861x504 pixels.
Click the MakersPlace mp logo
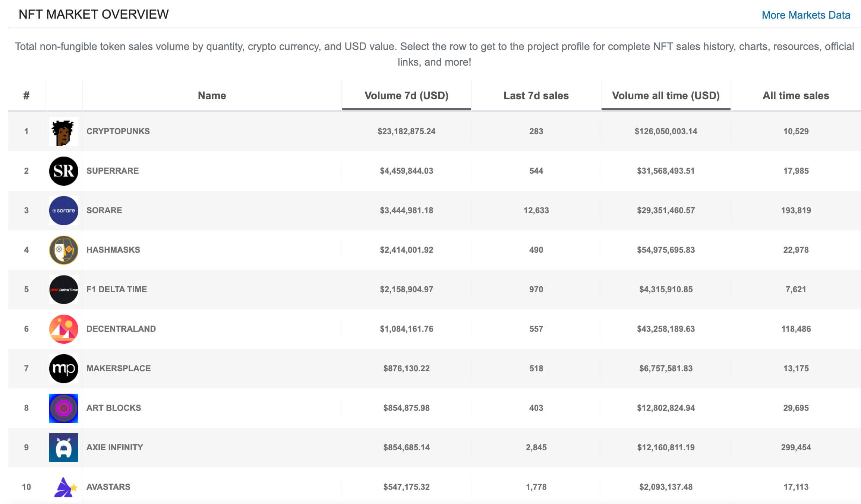coord(63,369)
